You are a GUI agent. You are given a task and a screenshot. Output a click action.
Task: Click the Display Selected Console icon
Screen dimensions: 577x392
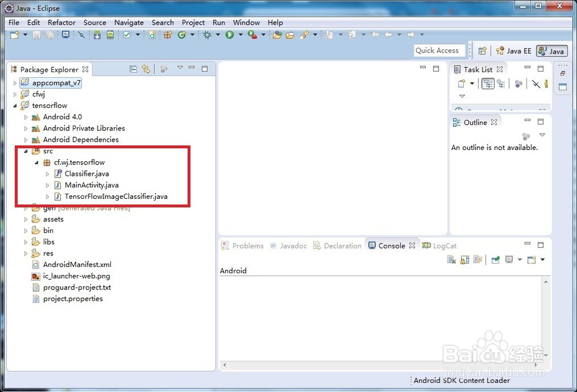[x=509, y=259]
